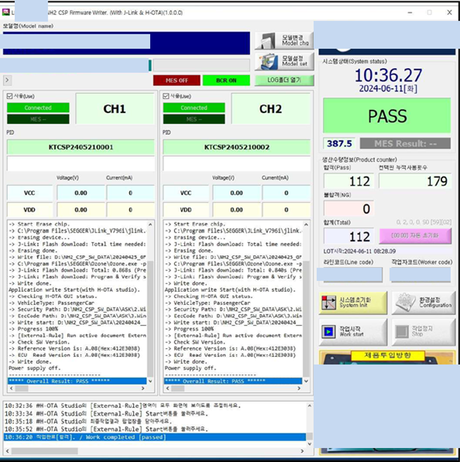Click CH1 VDD voltage value

click(81, 210)
